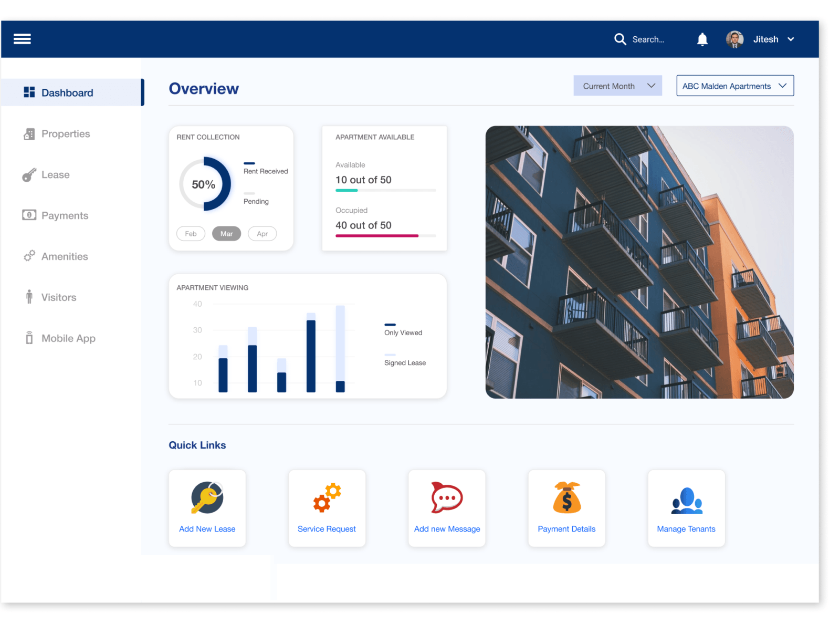
Task: Select the Apr month pill
Action: (x=262, y=234)
